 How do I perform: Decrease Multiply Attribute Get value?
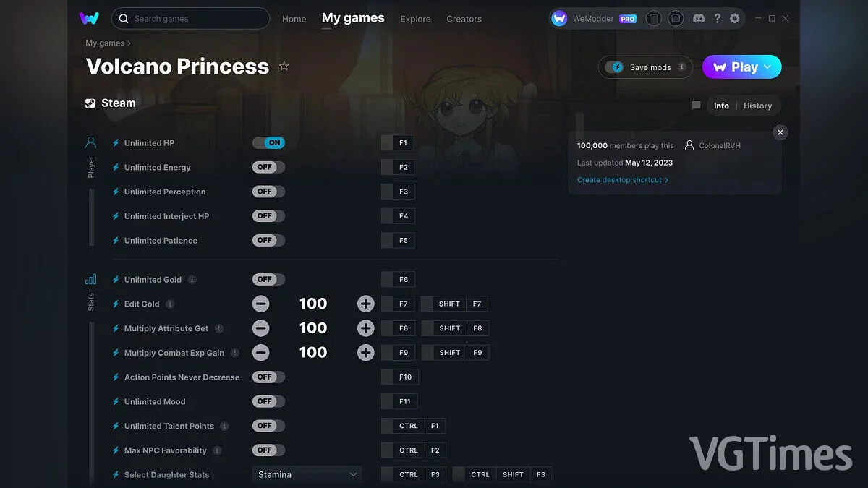coord(260,328)
